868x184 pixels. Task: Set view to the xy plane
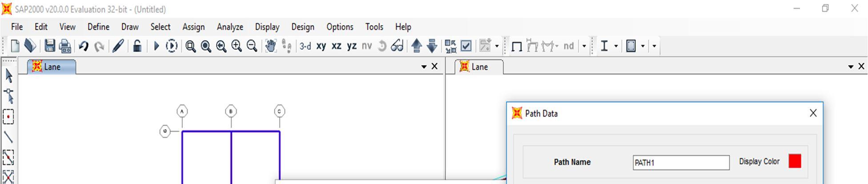click(321, 46)
